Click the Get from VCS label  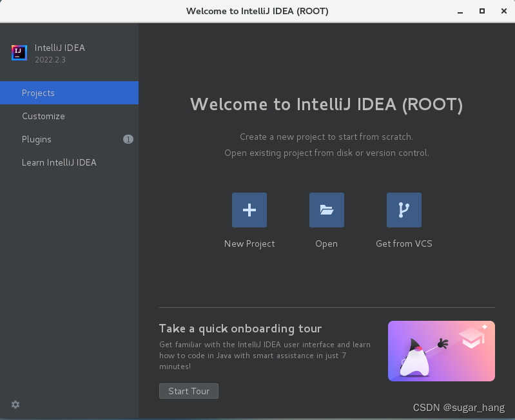pyautogui.click(x=404, y=243)
